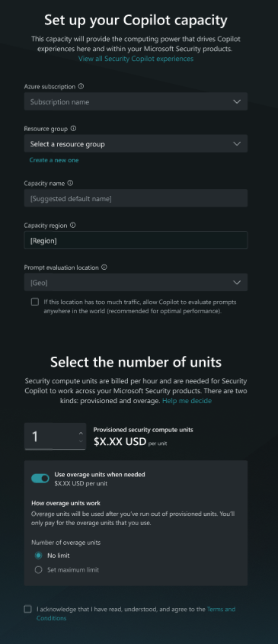Viewport: 278px width, 644px height.
Task: Increase provisioned units with up arrow
Action: [81, 433]
